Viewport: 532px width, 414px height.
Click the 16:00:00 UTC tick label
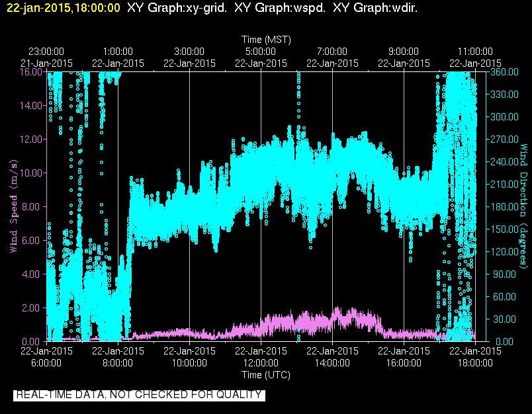[x=404, y=363]
